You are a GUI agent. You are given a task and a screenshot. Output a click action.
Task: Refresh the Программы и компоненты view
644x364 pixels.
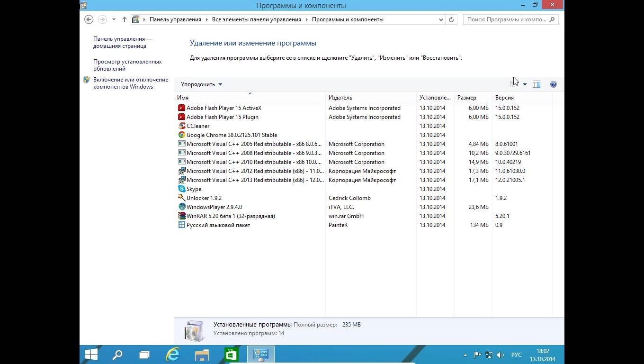click(x=451, y=19)
